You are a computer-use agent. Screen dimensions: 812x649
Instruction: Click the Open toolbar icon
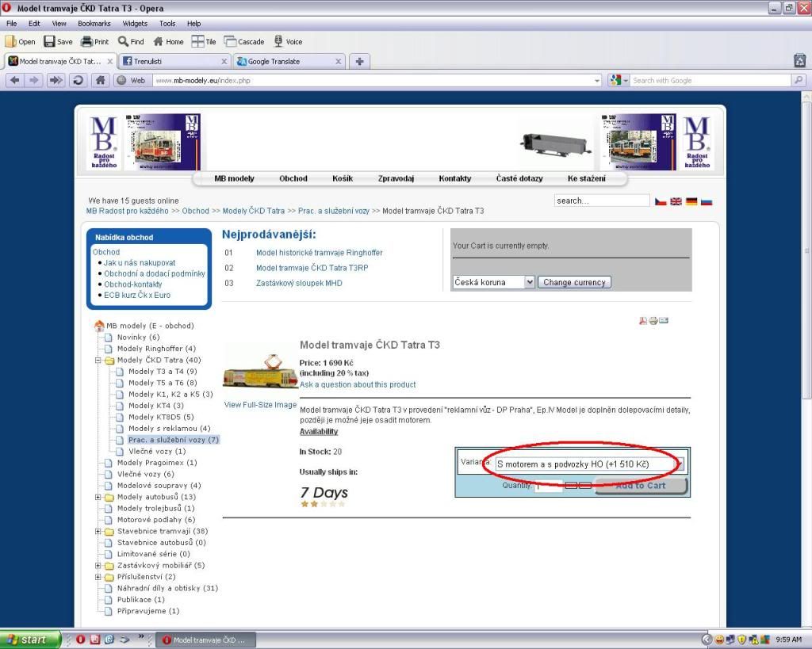(20, 41)
